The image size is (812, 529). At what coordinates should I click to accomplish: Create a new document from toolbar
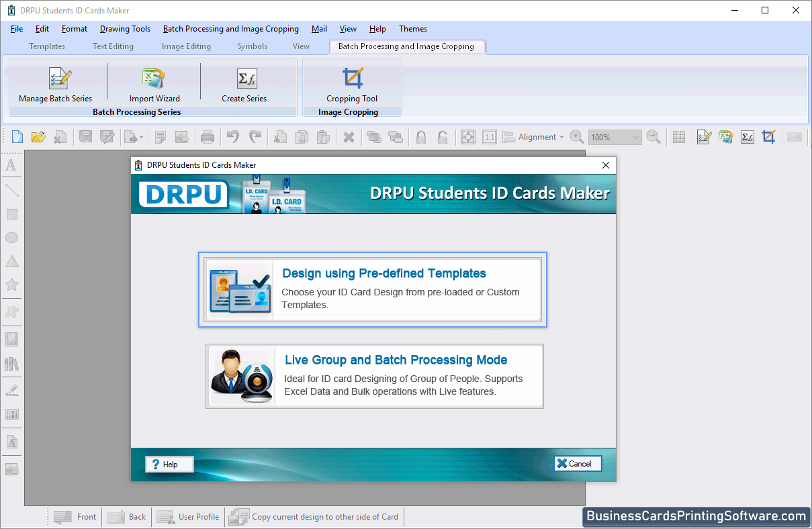click(17, 137)
